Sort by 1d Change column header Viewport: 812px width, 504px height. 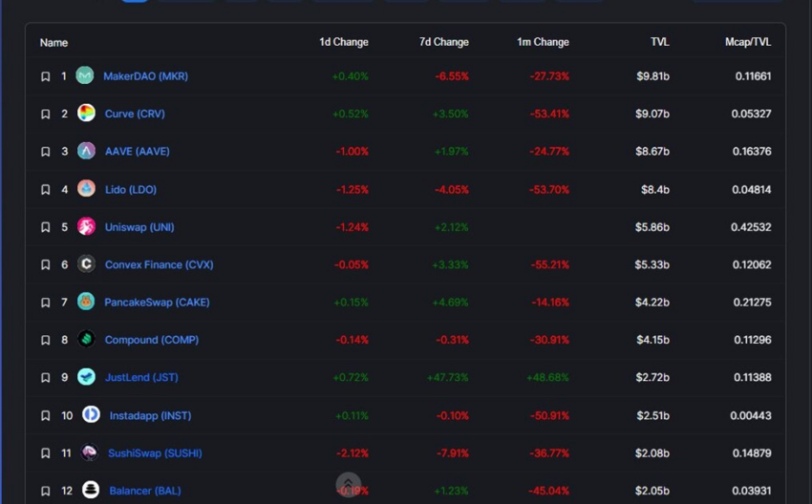[x=343, y=42]
